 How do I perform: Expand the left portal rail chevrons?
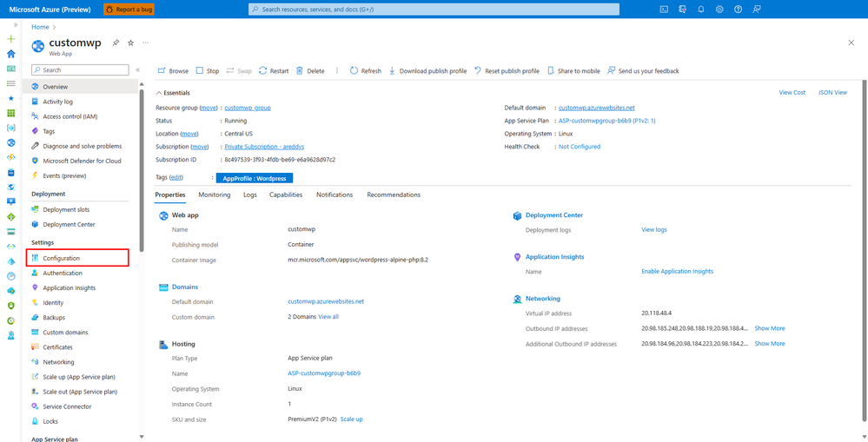[x=15, y=25]
